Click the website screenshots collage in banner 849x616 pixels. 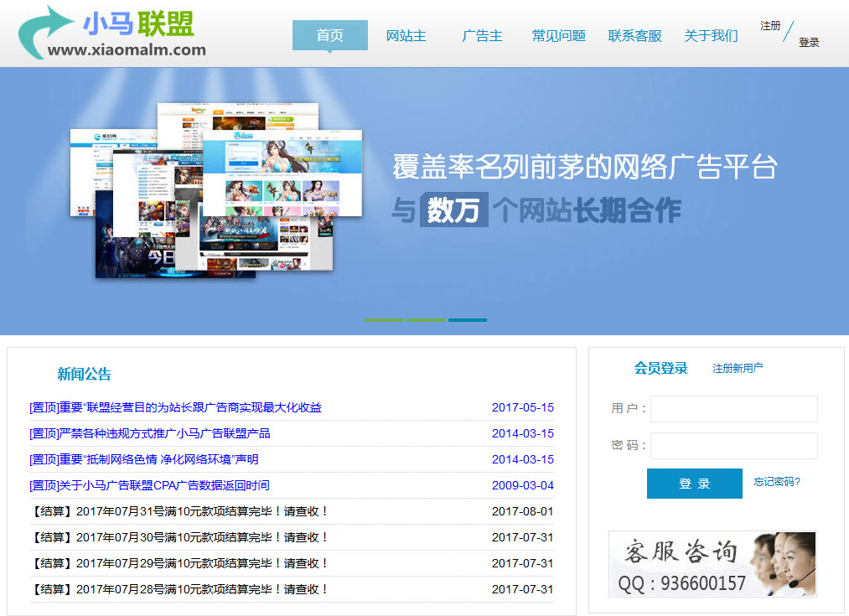218,191
